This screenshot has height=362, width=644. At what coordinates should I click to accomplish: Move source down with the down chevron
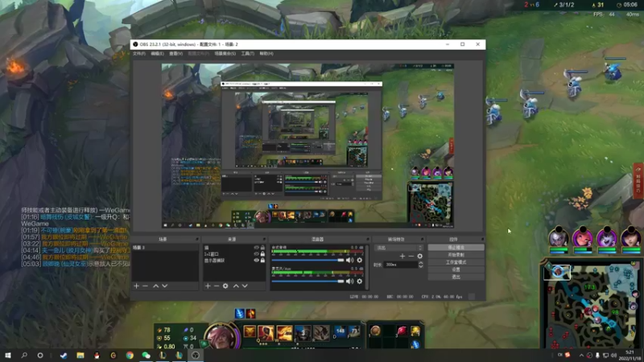click(x=245, y=286)
